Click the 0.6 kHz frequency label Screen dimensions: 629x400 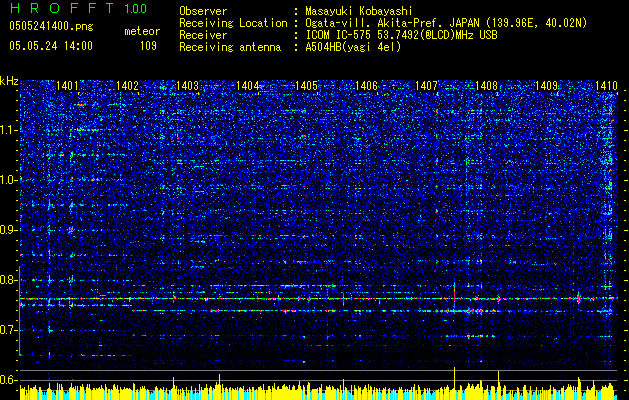[9, 380]
